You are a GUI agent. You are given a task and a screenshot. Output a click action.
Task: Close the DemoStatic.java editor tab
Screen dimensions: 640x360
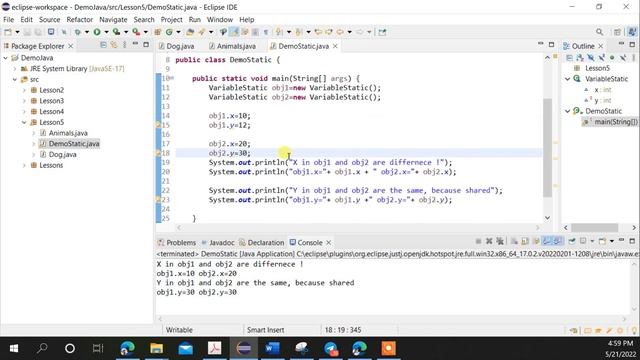tap(335, 46)
